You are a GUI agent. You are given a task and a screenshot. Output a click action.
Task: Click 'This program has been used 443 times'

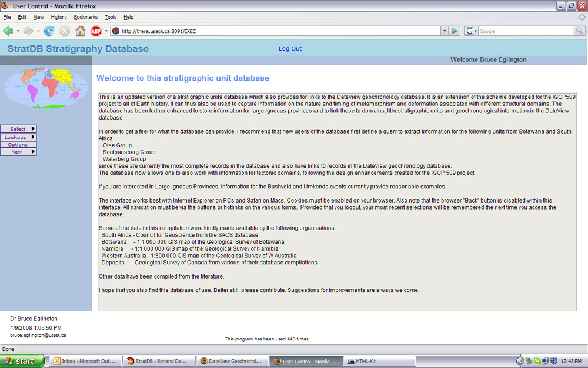point(266,339)
